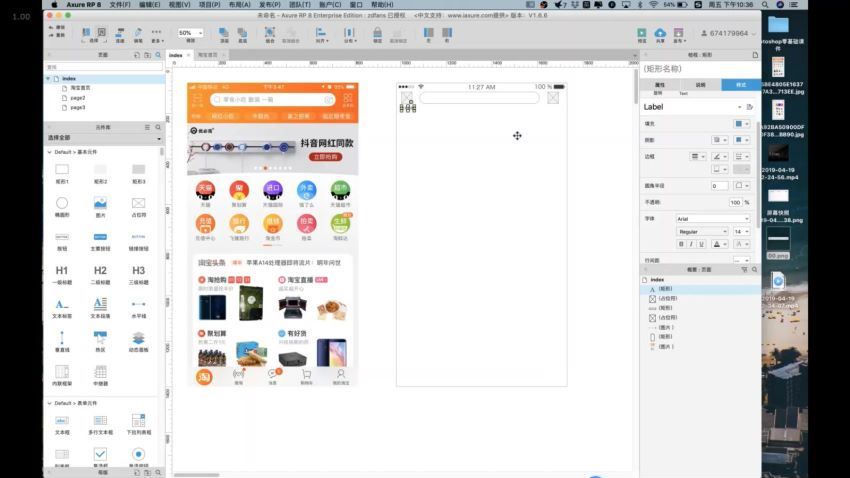
Task: Open the Properties tab in inspector
Action: pyautogui.click(x=660, y=85)
